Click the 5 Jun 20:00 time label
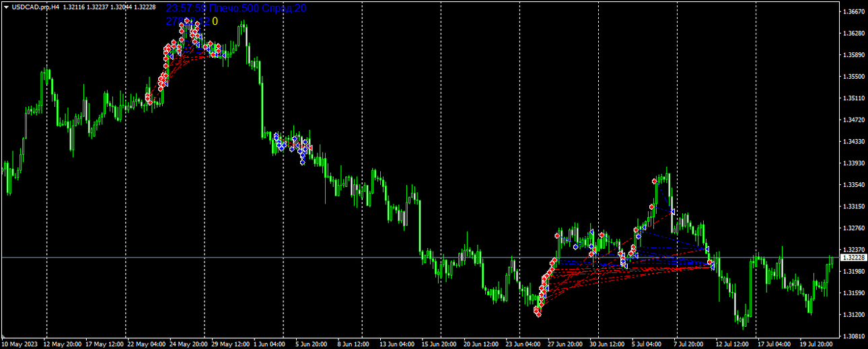868x349 pixels. click(x=312, y=344)
